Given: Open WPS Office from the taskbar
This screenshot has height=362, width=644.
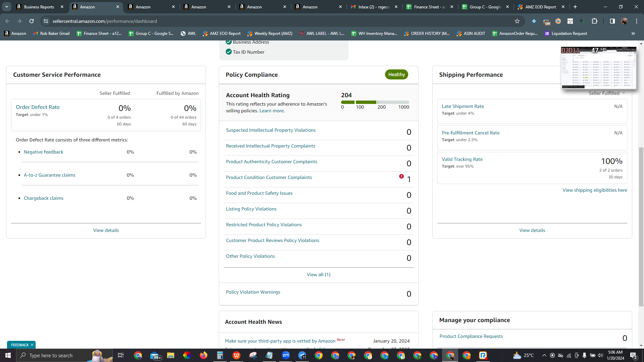Looking at the screenshot, I should tap(236, 355).
